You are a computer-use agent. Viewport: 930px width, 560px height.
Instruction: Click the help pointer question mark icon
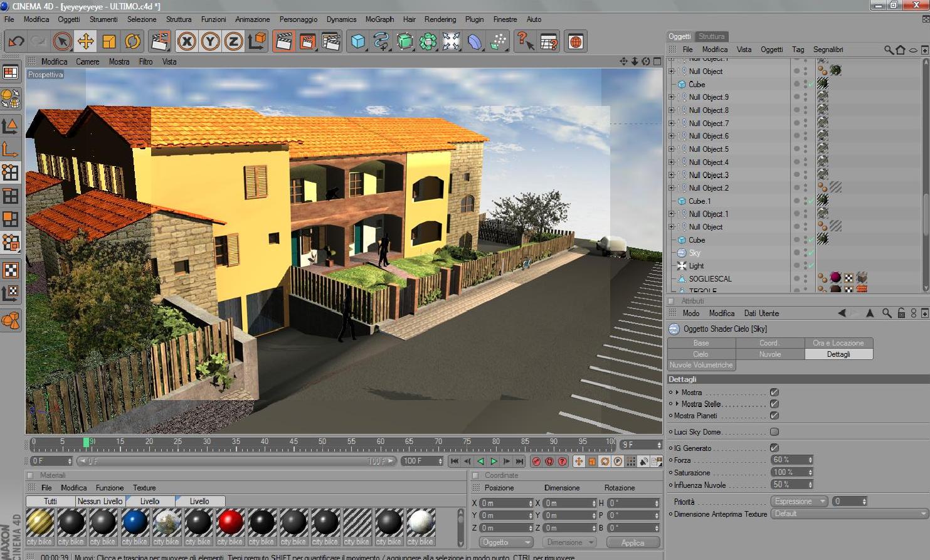(x=526, y=41)
